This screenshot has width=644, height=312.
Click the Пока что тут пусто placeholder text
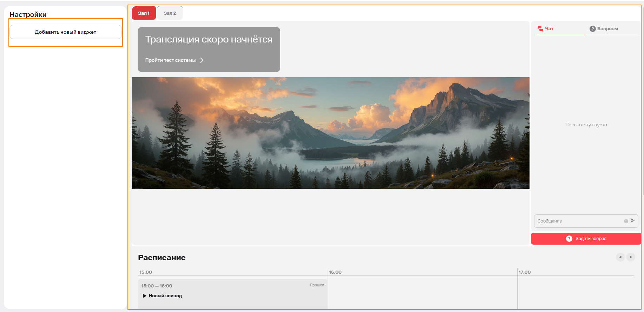click(586, 125)
